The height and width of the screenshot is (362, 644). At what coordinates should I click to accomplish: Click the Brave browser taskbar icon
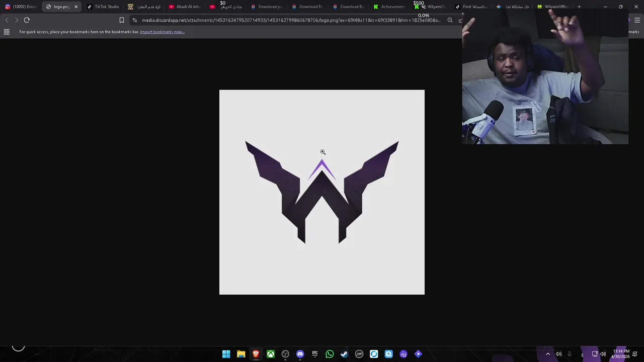(256, 354)
